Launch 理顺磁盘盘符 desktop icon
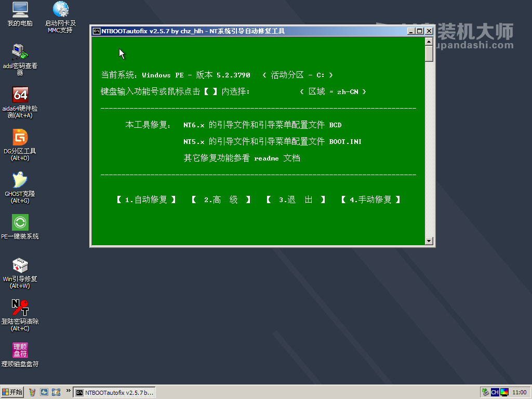Screen dimensions: 532x399 (20, 350)
